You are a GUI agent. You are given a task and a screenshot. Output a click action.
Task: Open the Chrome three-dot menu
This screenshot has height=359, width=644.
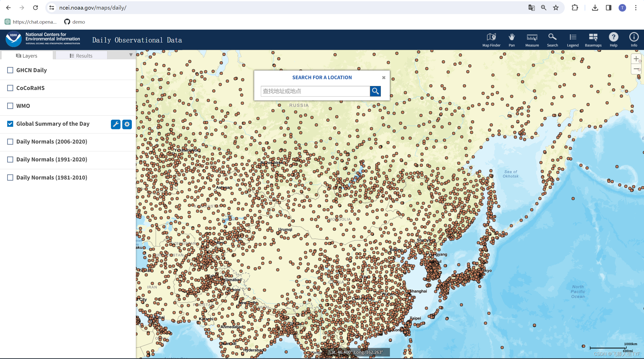click(x=636, y=8)
